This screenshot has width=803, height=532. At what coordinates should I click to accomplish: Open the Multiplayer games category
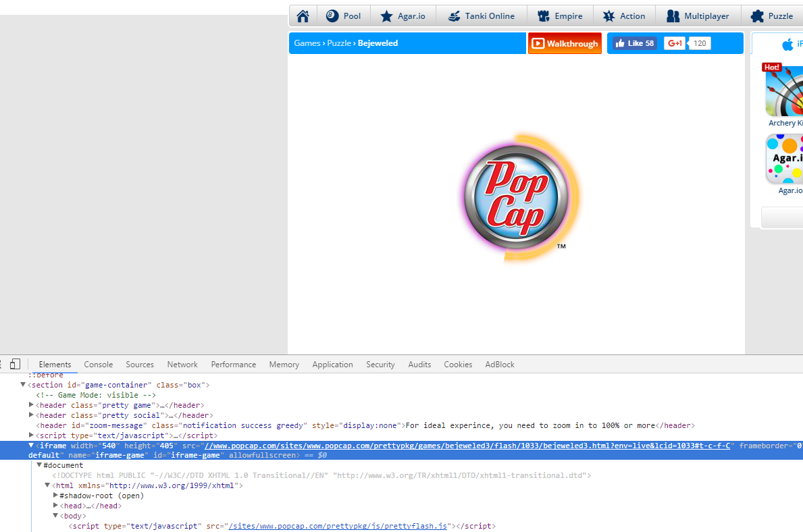click(x=698, y=16)
